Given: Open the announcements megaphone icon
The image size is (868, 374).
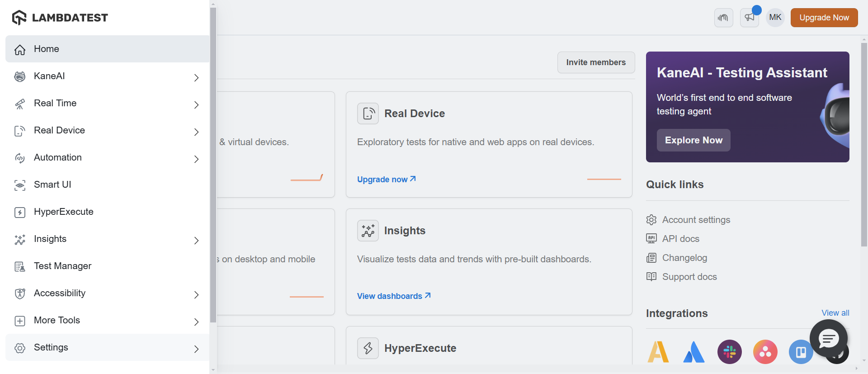Looking at the screenshot, I should [749, 18].
